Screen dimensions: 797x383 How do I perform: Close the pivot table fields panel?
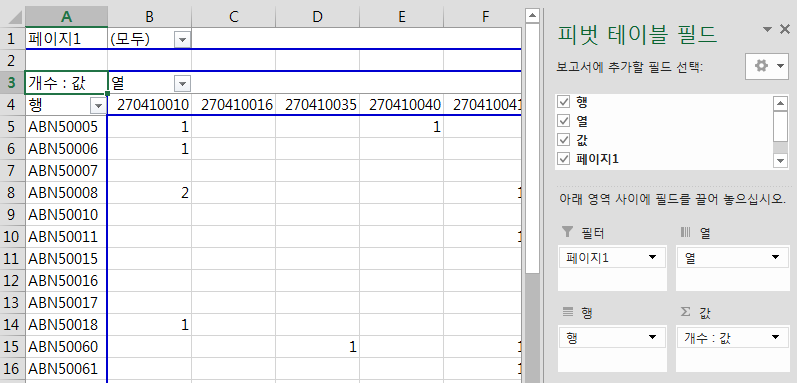[785, 30]
